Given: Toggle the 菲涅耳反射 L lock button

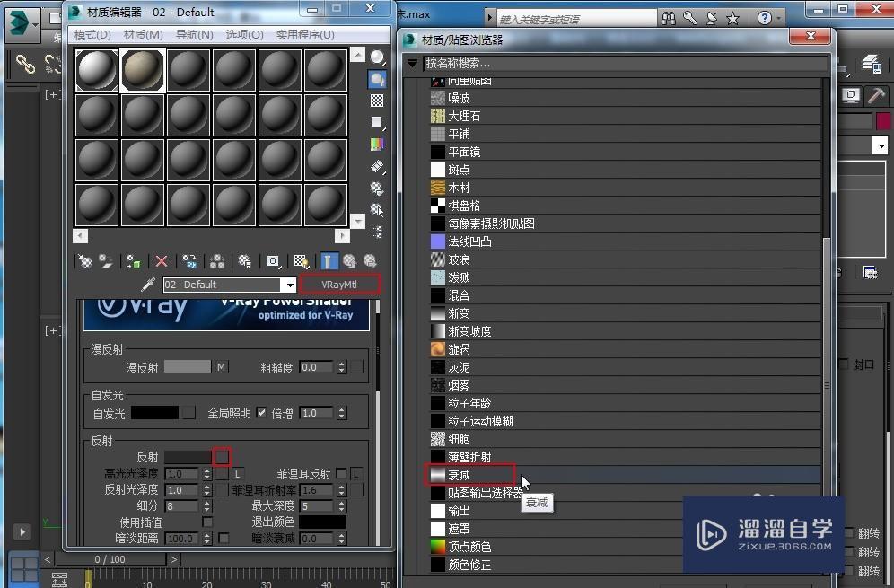Looking at the screenshot, I should tap(356, 473).
